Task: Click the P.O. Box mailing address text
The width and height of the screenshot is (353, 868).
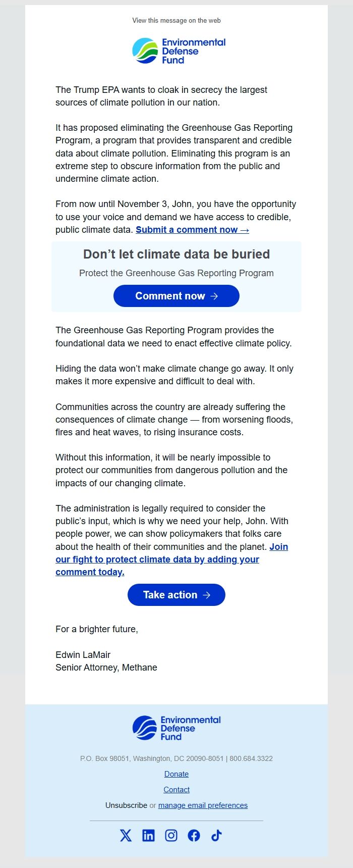Action: pos(146,758)
